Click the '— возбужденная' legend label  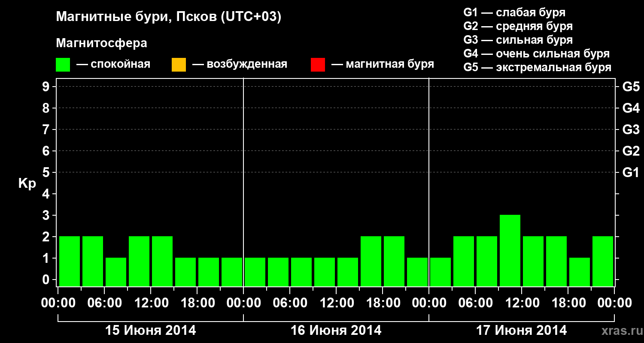[240, 64]
